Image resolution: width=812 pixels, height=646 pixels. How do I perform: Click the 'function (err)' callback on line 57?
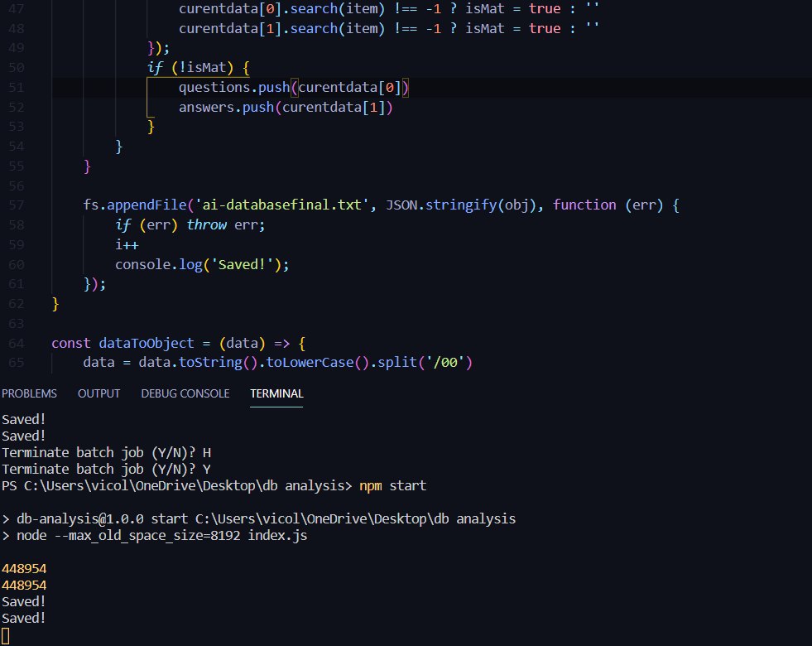(608, 205)
